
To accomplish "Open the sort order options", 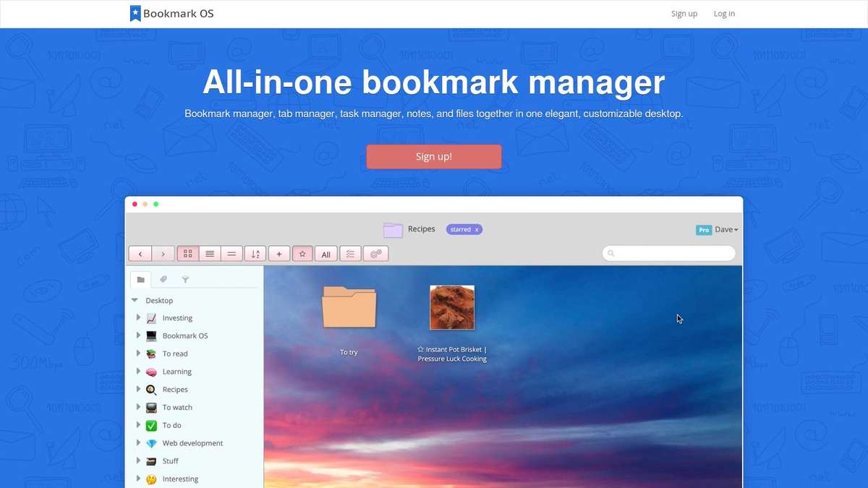I will pyautogui.click(x=254, y=253).
